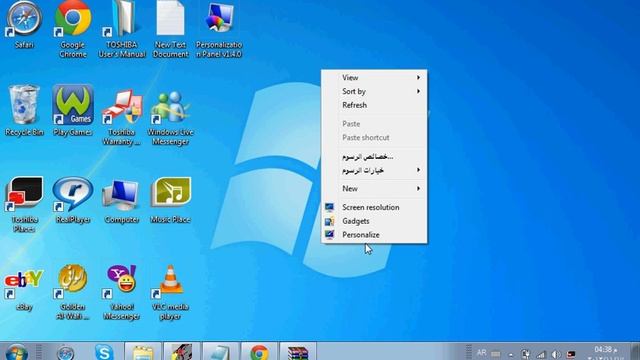This screenshot has height=360, width=640.
Task: Choose Personalize in the context menu
Action: click(374, 235)
